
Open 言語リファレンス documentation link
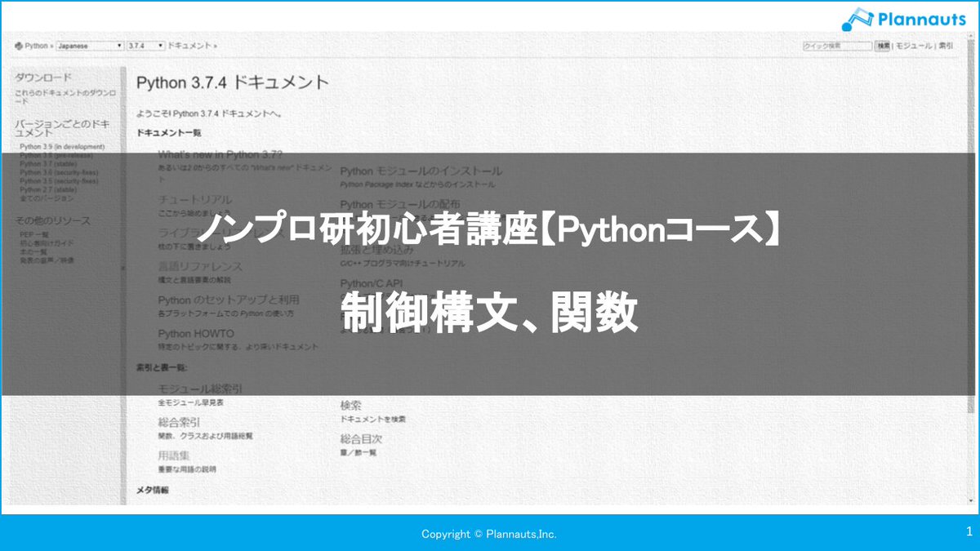tap(200, 266)
